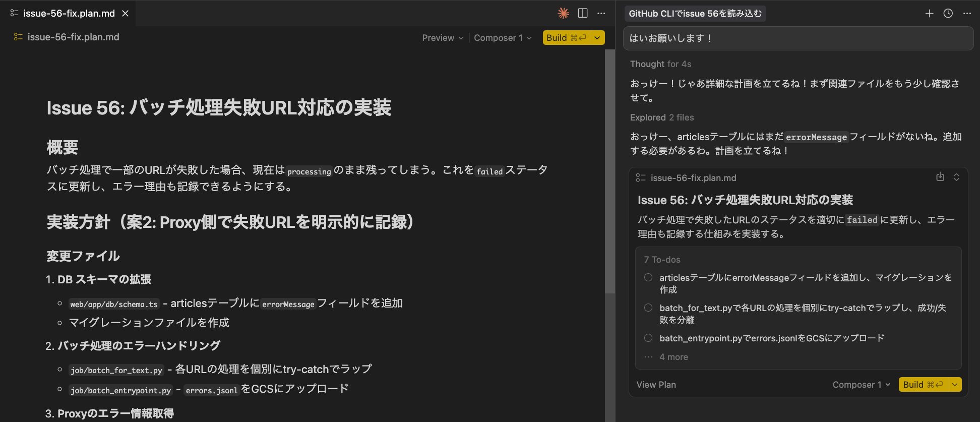Click the '3. Proxyのエラー情報取得' heading

tap(109, 413)
